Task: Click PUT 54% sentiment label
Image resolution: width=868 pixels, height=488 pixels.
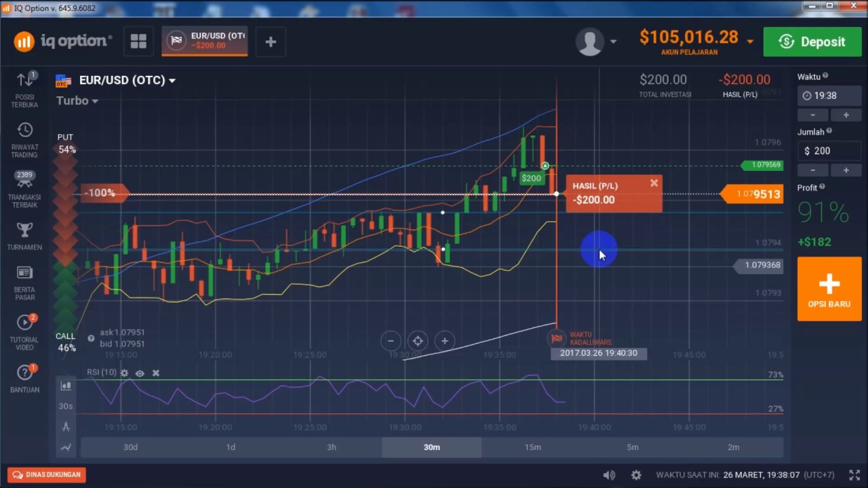Action: pos(66,143)
